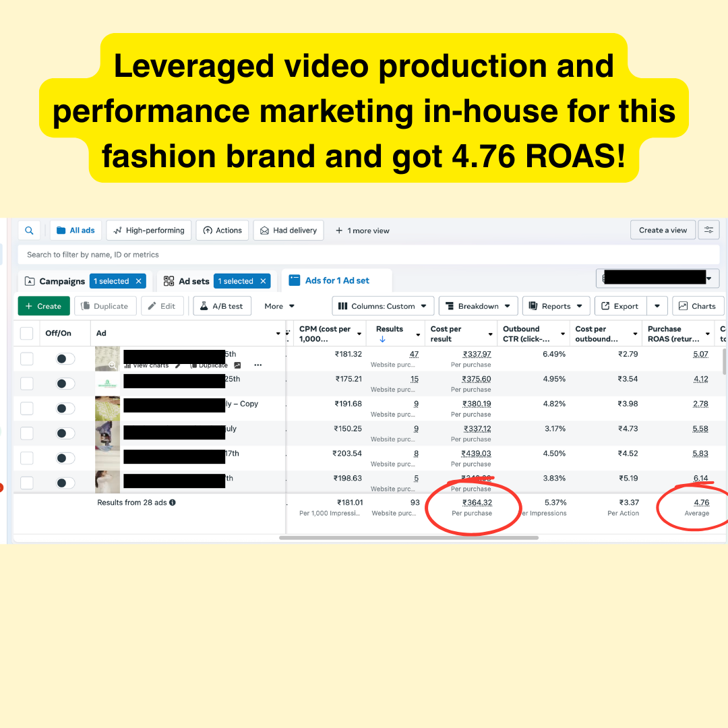Click the pencil edit icon on the first ad row
The image size is (728, 728).
tap(178, 365)
